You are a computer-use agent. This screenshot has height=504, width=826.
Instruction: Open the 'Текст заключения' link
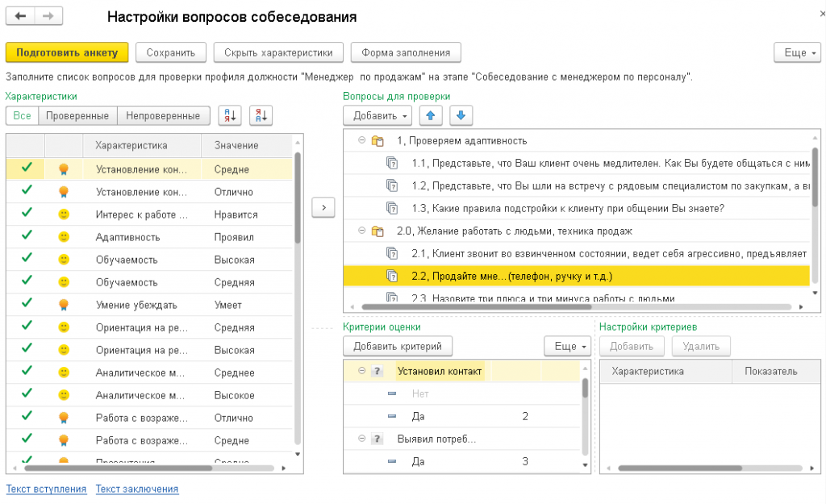point(137,489)
